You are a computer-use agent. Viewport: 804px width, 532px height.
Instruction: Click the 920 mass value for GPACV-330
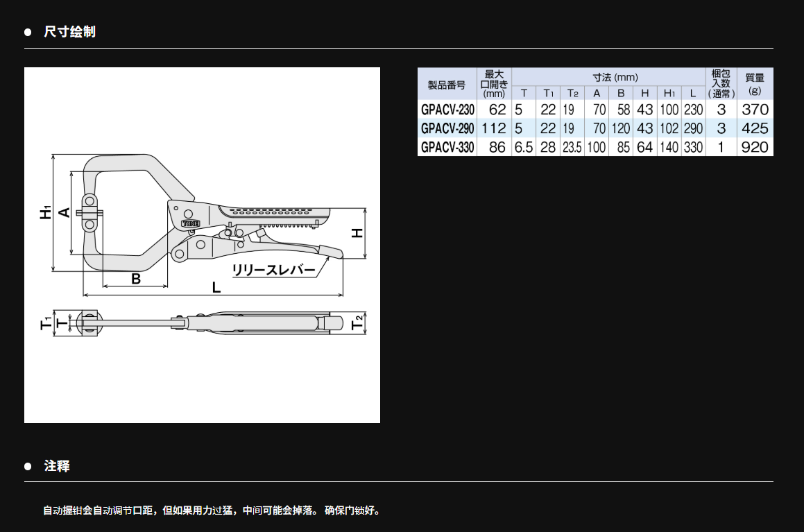pyautogui.click(x=755, y=147)
